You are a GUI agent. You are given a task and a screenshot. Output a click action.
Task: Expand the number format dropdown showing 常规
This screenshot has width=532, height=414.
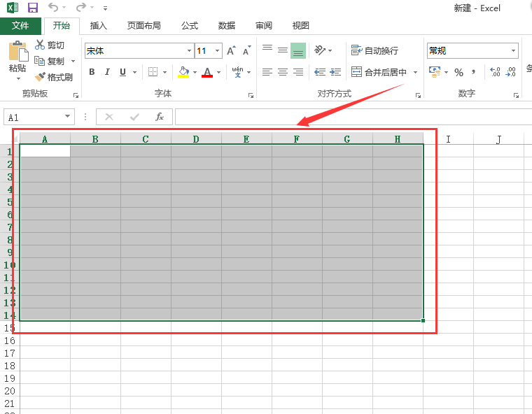pyautogui.click(x=513, y=51)
